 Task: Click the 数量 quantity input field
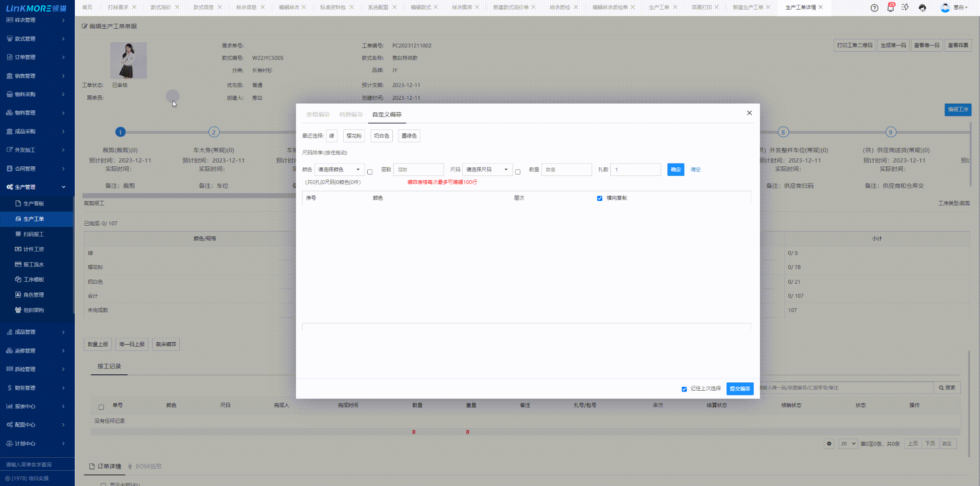point(566,170)
